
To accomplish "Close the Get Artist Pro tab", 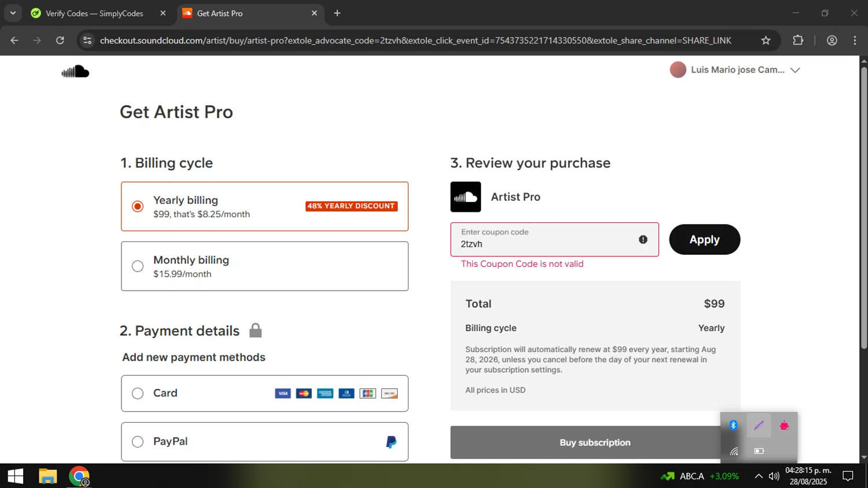I will [314, 13].
